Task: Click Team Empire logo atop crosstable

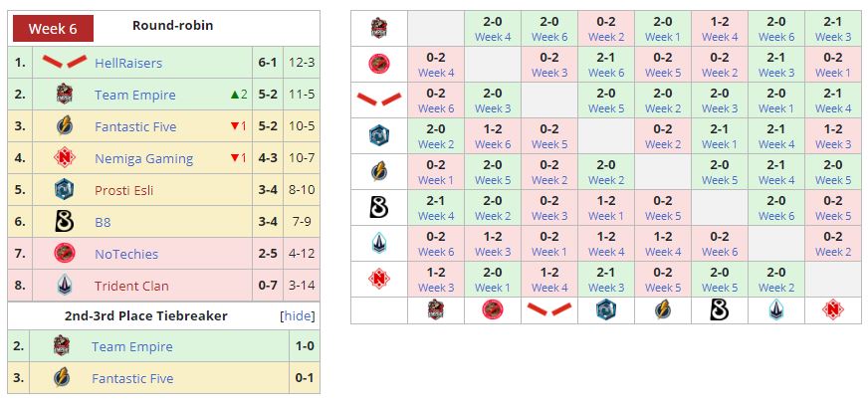Action: [x=378, y=28]
